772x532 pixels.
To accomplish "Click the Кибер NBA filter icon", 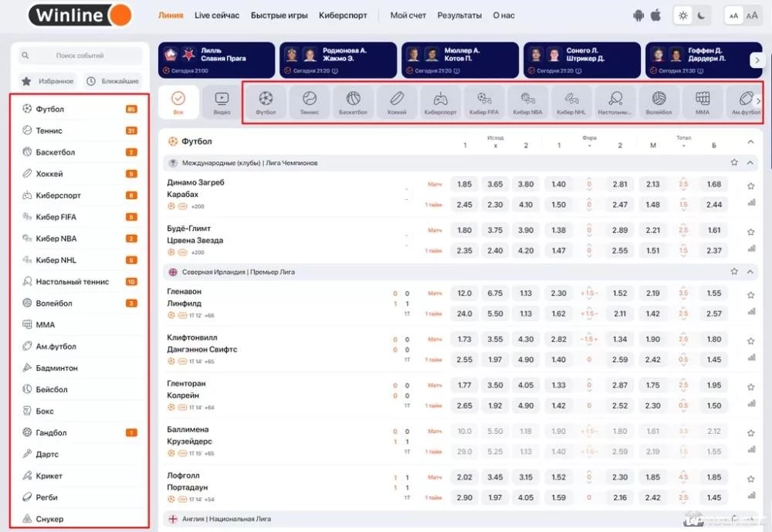I will 527,102.
